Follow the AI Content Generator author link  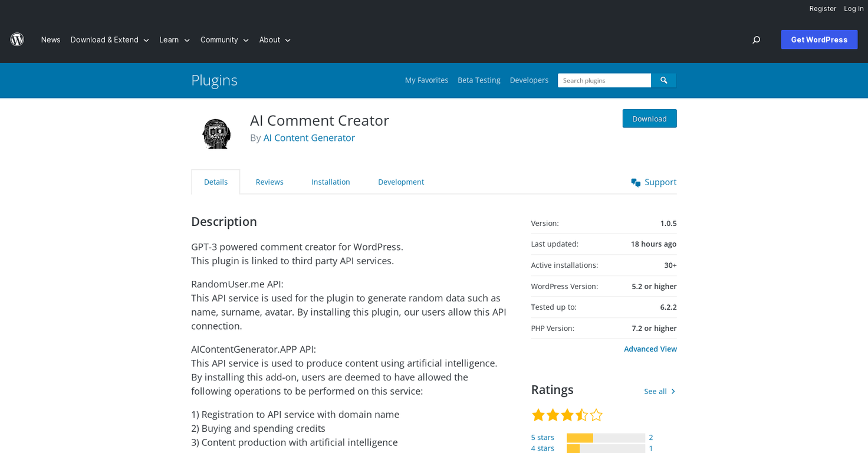pos(309,137)
